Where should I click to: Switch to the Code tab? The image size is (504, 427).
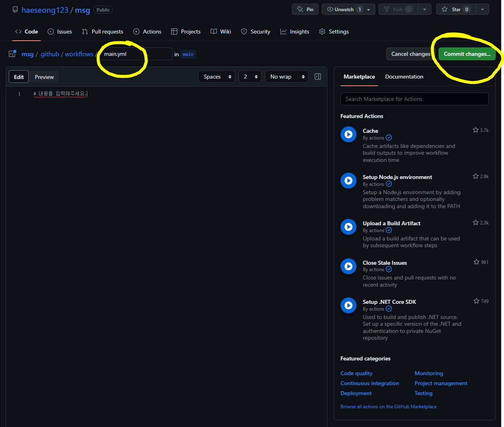(26, 31)
